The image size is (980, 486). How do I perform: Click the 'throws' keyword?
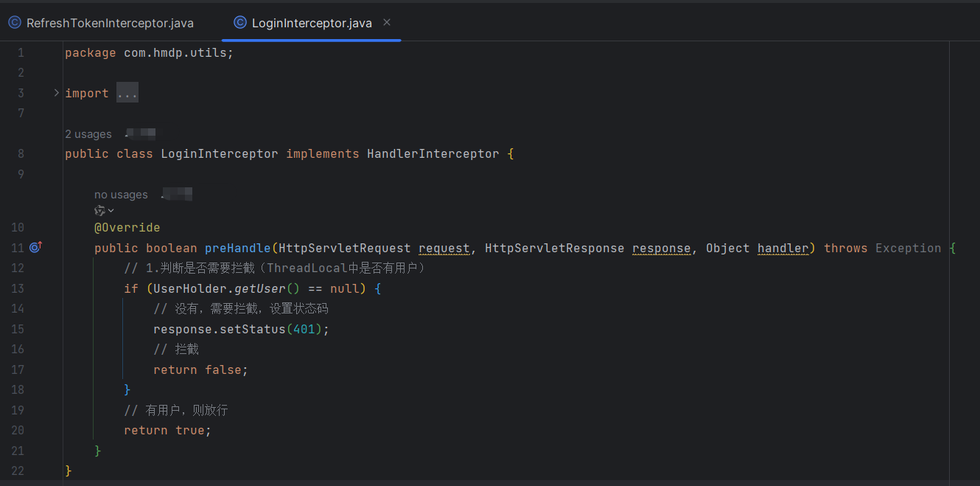pos(846,249)
